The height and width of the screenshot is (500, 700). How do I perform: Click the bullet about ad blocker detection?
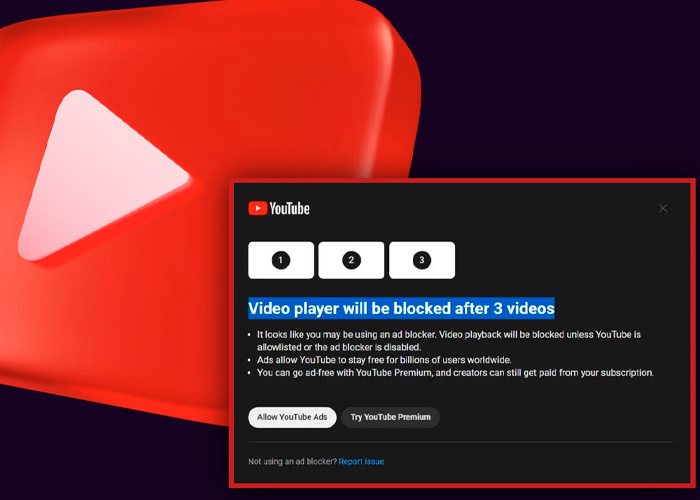tap(449, 341)
